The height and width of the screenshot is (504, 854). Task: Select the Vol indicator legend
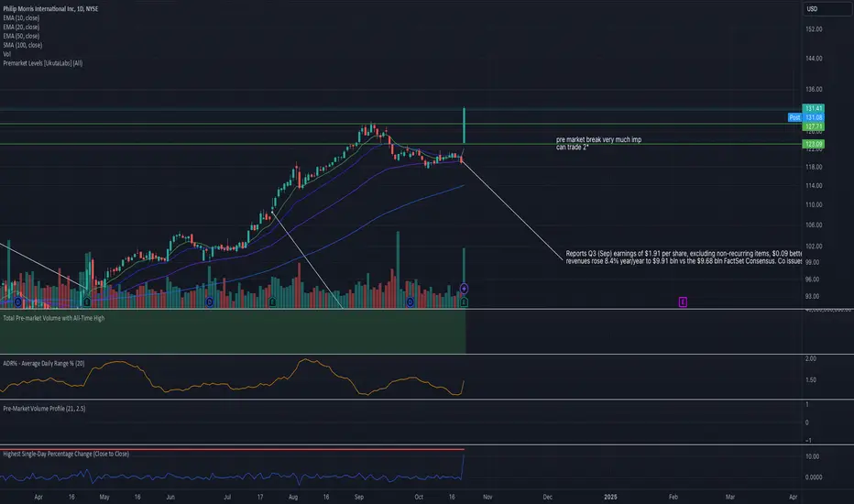point(6,54)
